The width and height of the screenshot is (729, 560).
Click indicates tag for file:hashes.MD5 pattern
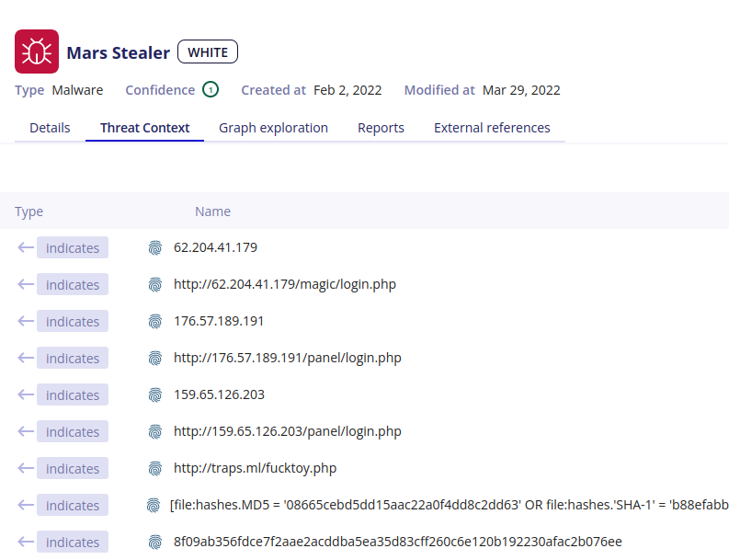73,505
